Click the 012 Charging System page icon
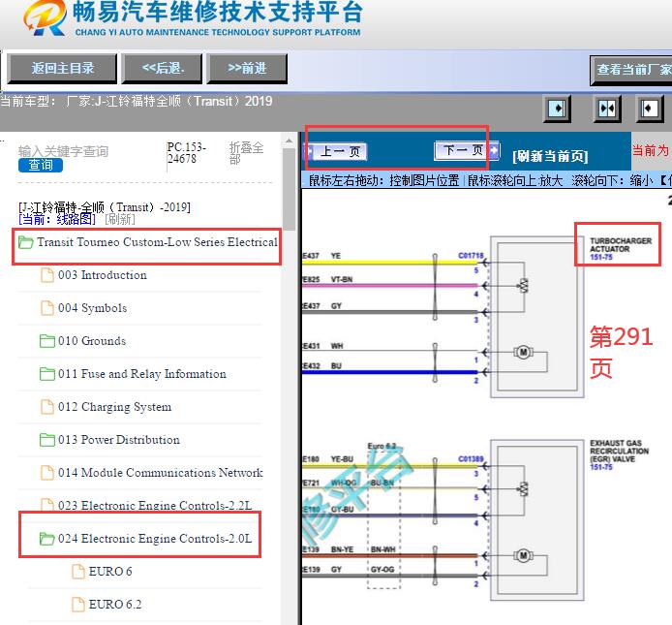Screen dimensions: 672x625 46,407
